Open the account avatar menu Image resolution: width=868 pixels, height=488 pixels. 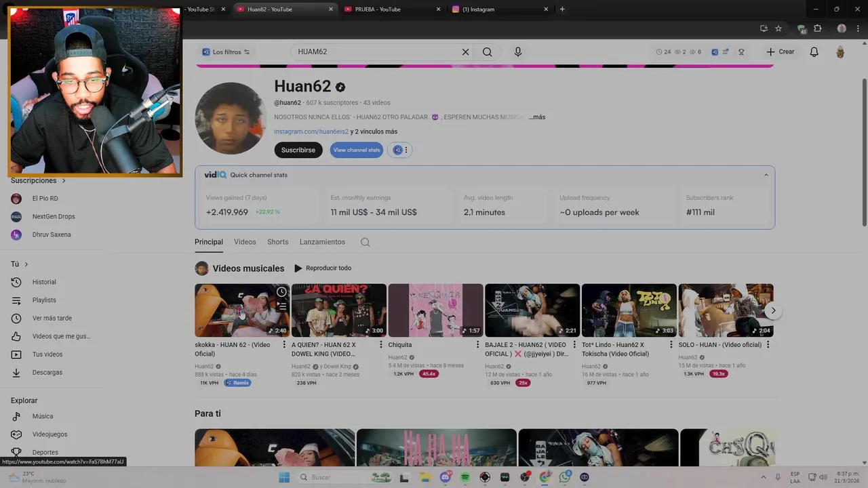pos(840,52)
